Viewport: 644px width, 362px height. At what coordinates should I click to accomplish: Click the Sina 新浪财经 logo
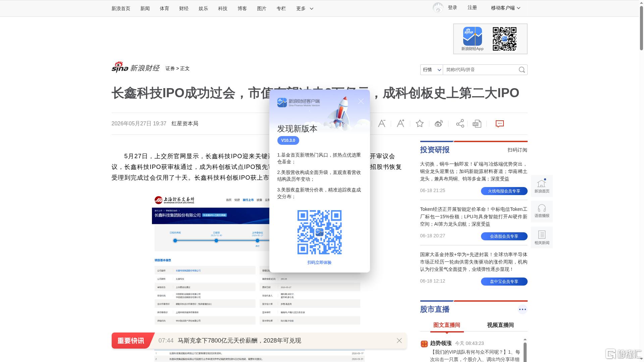click(x=136, y=67)
